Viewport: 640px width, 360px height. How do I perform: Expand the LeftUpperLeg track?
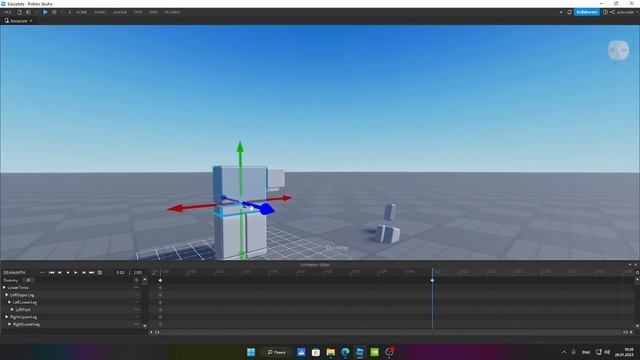coord(7,295)
